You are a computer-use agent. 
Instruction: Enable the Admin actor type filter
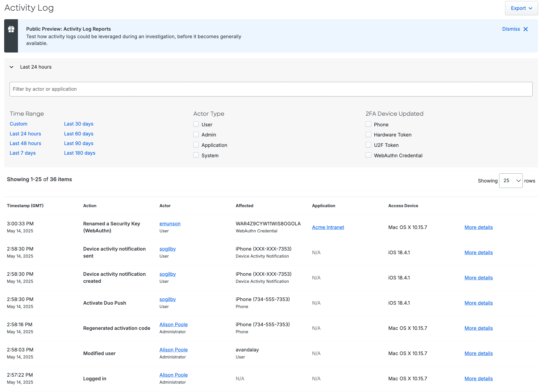pyautogui.click(x=196, y=135)
